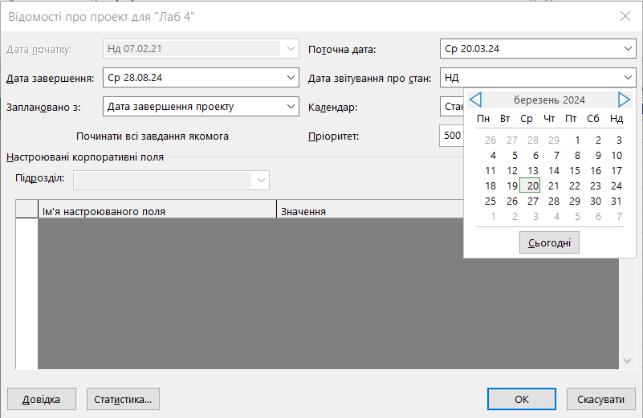Click the scroll down arrow of fields table

coord(627,361)
